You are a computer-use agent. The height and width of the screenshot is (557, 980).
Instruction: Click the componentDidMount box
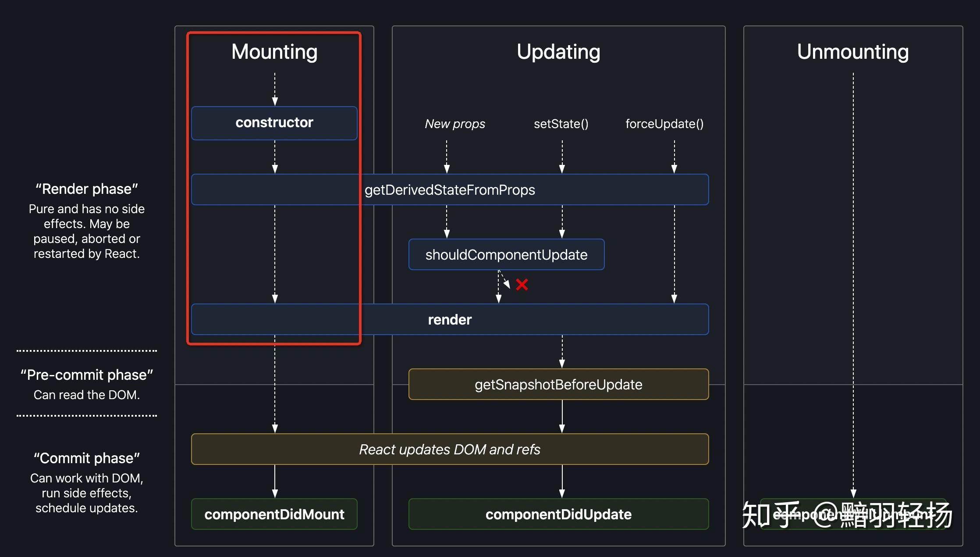pos(274,514)
